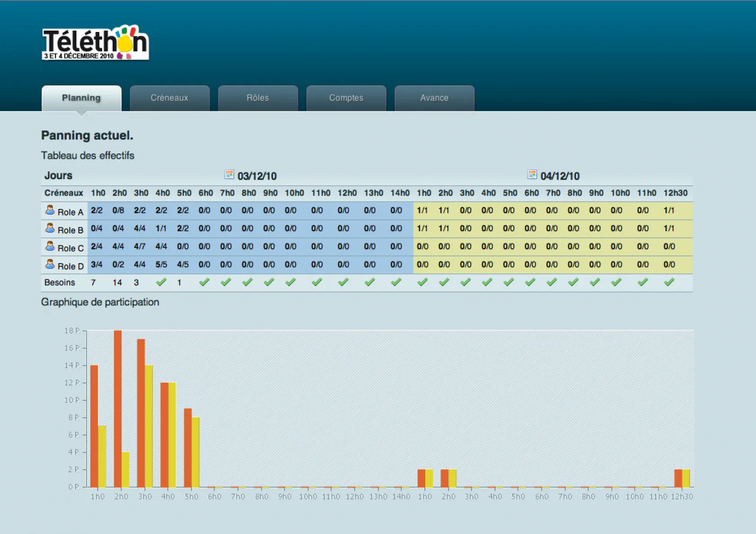Click the user icon for Role B
This screenshot has height=534, width=756.
(x=50, y=229)
